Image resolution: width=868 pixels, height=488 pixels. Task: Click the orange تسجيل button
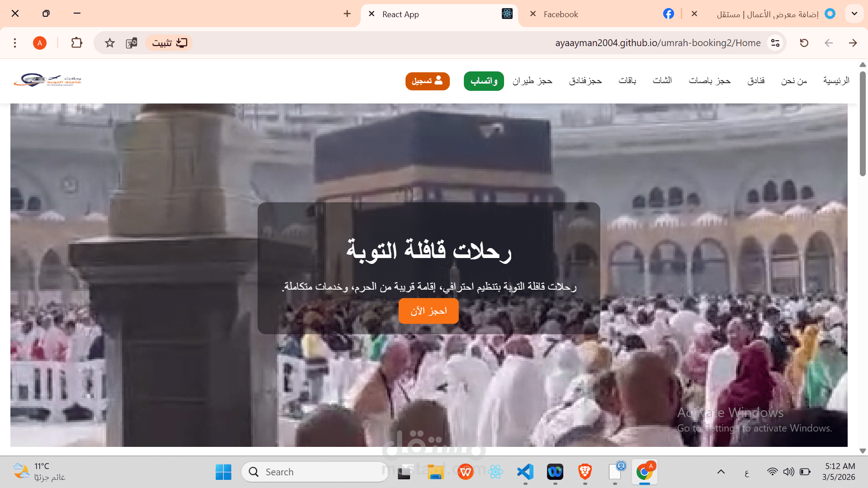coord(427,81)
